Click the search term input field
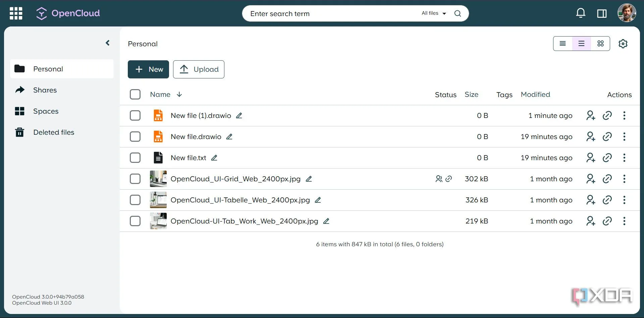Viewport: 644px width, 318px height. [x=332, y=13]
